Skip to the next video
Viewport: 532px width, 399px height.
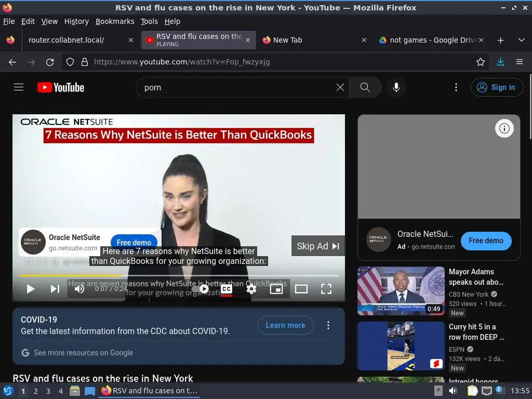55,289
